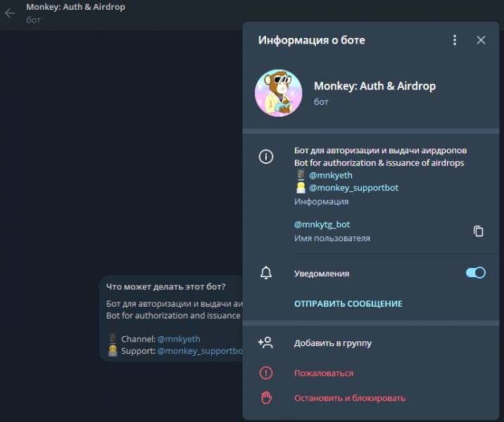
Task: Open @mnkyeth link in bot info panel
Action: point(330,175)
